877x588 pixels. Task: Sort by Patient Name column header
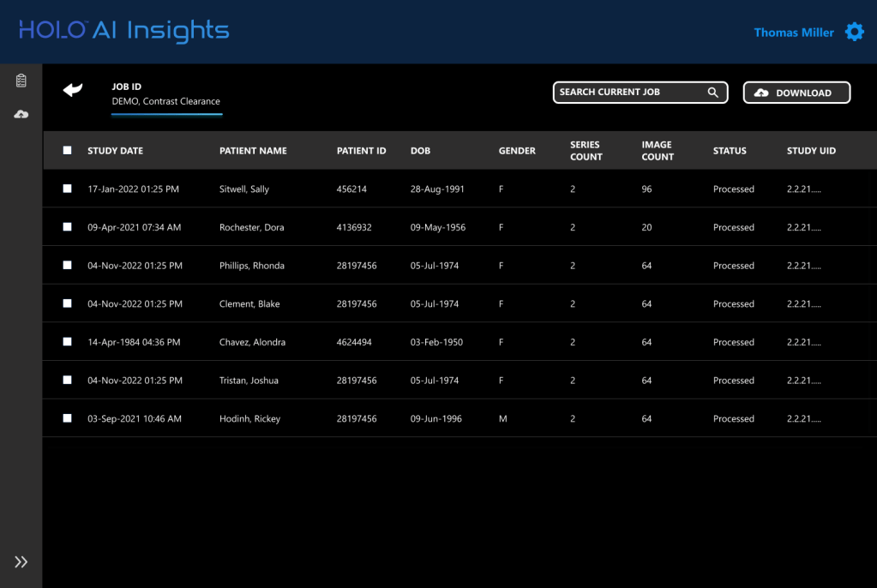[x=253, y=151]
